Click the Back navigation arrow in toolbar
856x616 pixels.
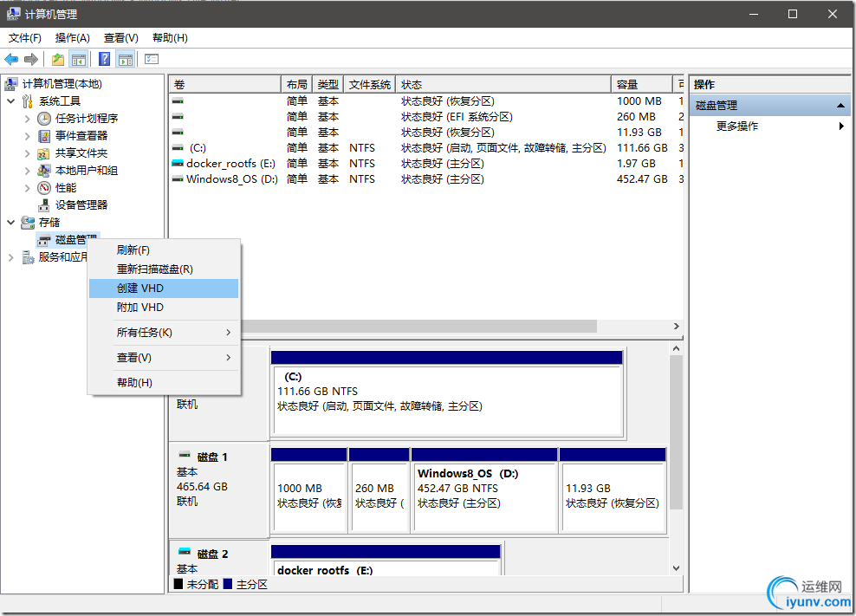10,58
